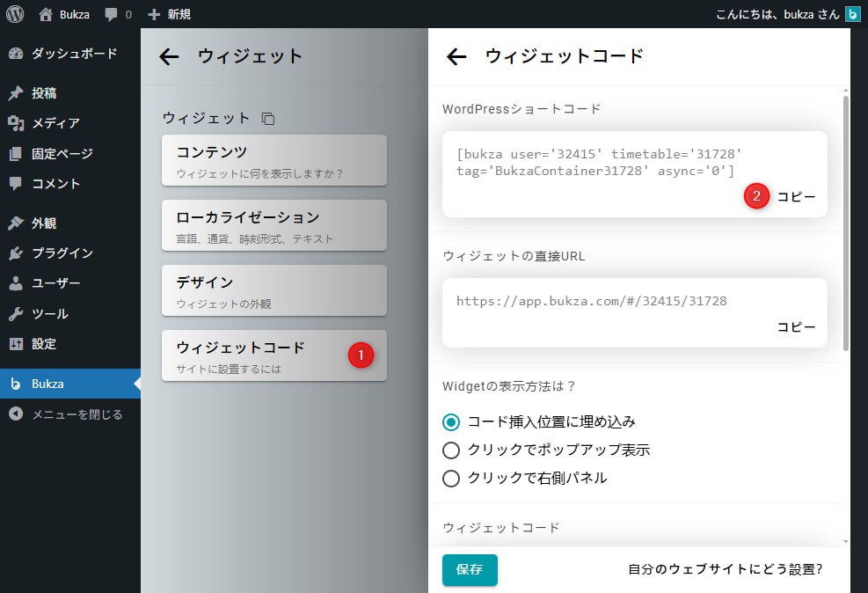Viewport: 868px width, 593px height.
Task: Select コード挿入位置に埋め込み radio button
Action: [451, 422]
